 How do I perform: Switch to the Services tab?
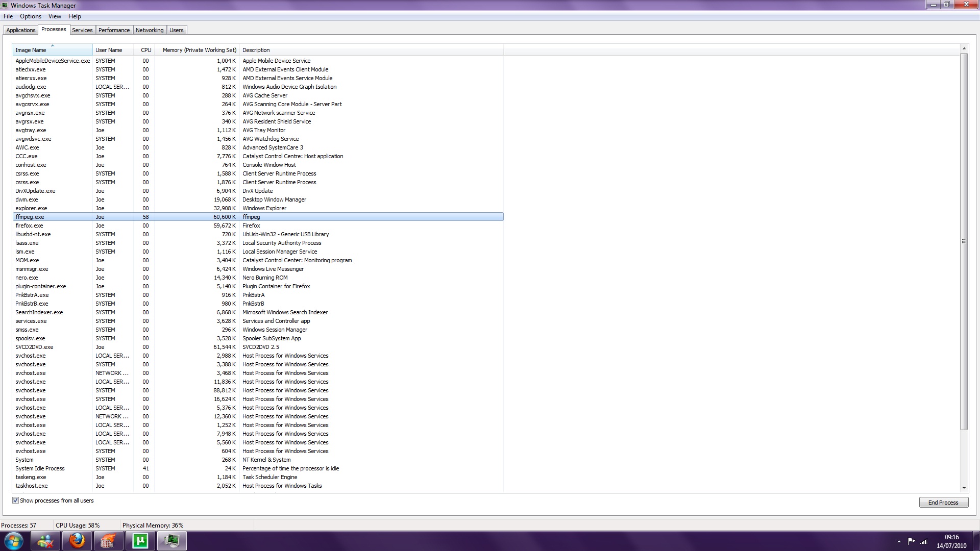tap(82, 30)
